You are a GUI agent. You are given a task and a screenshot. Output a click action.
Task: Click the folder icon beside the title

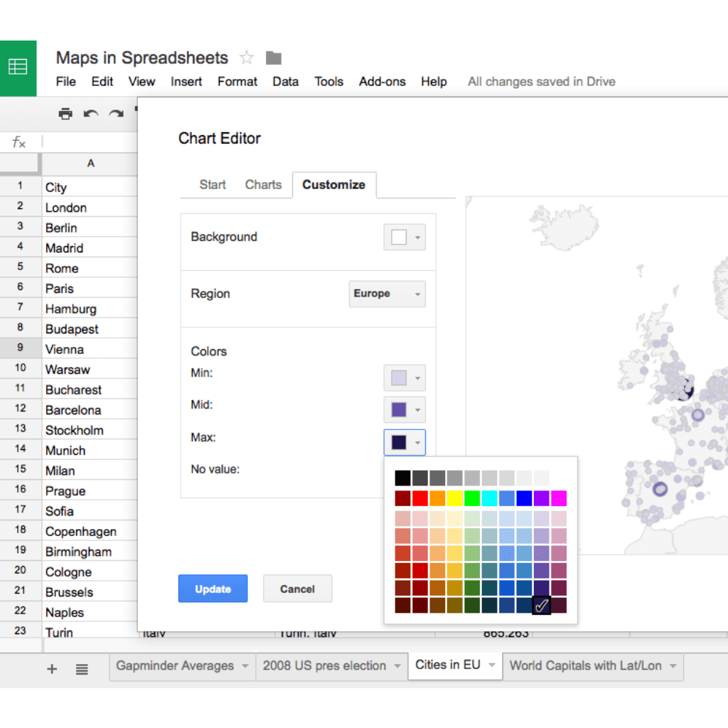[x=273, y=58]
